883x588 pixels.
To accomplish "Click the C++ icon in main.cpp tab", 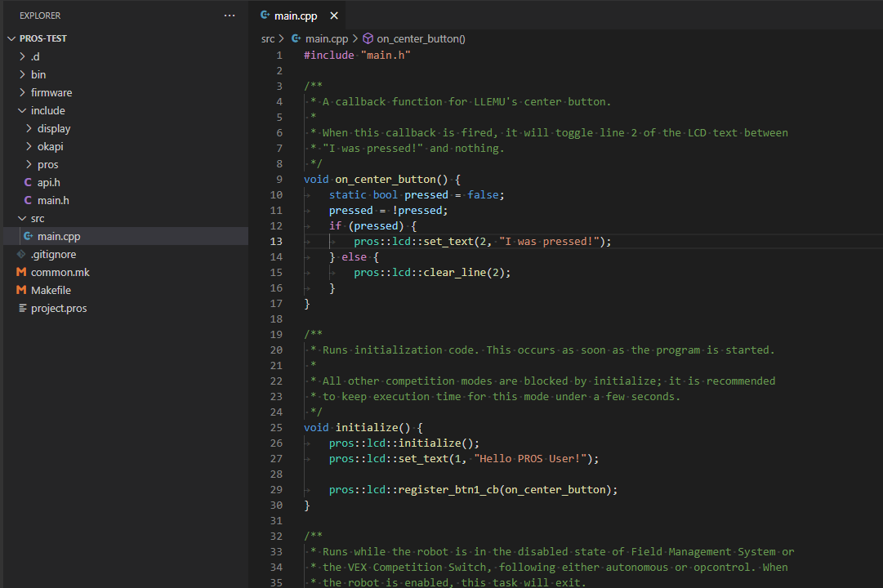I will click(x=265, y=16).
